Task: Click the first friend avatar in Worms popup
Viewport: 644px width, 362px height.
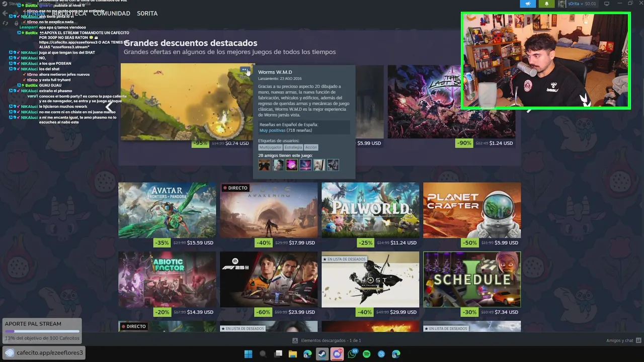Action: 264,165
